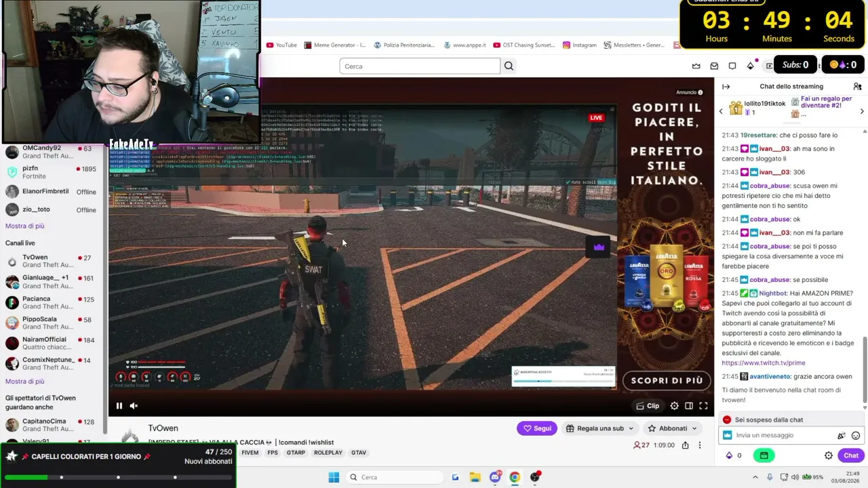
Task: Open the 'Regala una sub' dropdown
Action: [599, 428]
